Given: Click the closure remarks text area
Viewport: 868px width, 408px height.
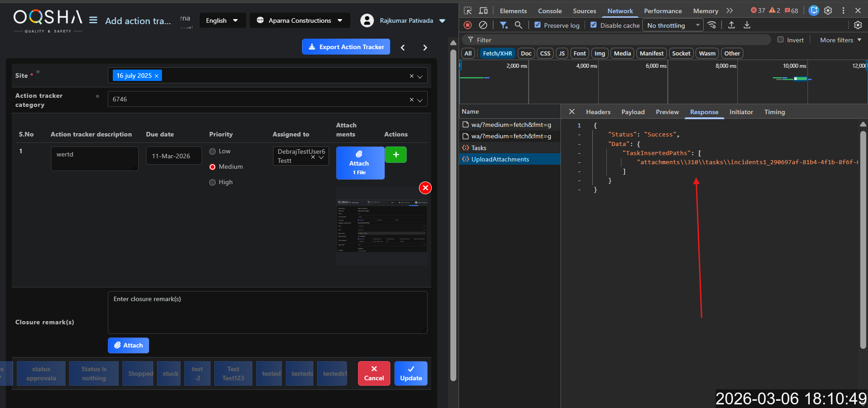Looking at the screenshot, I should (267, 312).
